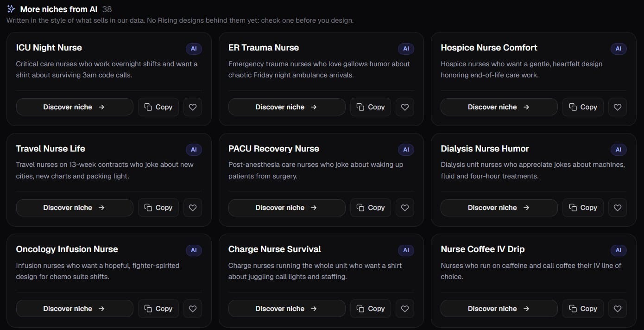Select the Oncology Infusion Nurse title
Image resolution: width=644 pixels, height=330 pixels.
point(67,249)
